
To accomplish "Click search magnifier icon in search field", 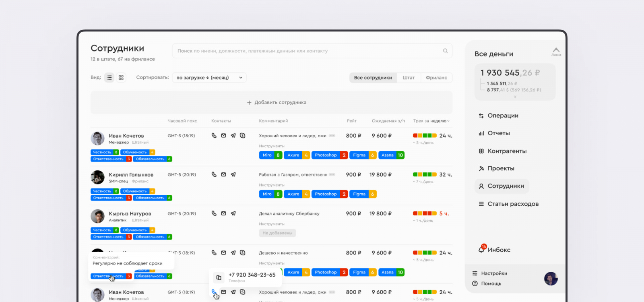I will click(445, 51).
